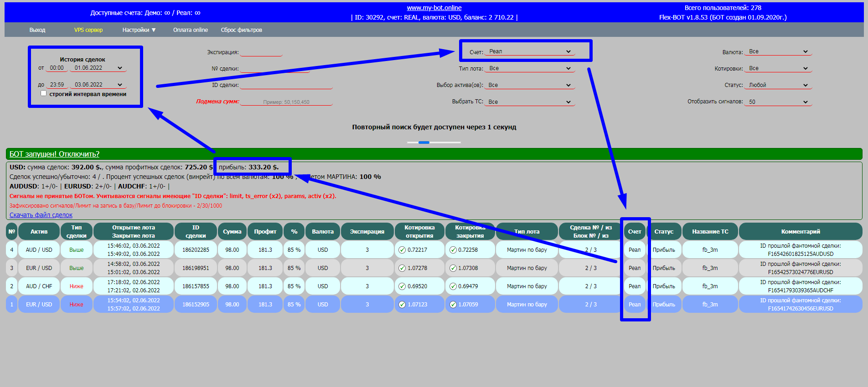Open the 'Котировки' dropdown
Image resolution: width=868 pixels, height=387 pixels.
(x=778, y=68)
